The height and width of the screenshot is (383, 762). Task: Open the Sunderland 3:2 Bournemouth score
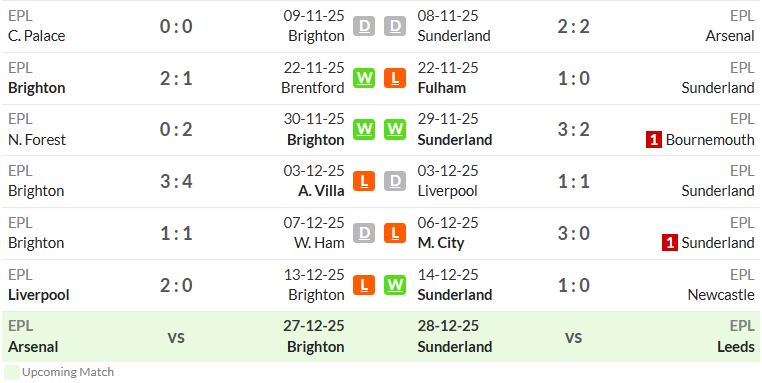coord(573,129)
